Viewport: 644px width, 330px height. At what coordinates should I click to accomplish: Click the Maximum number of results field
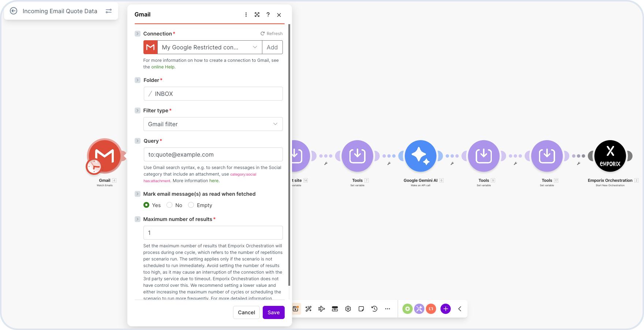213,233
